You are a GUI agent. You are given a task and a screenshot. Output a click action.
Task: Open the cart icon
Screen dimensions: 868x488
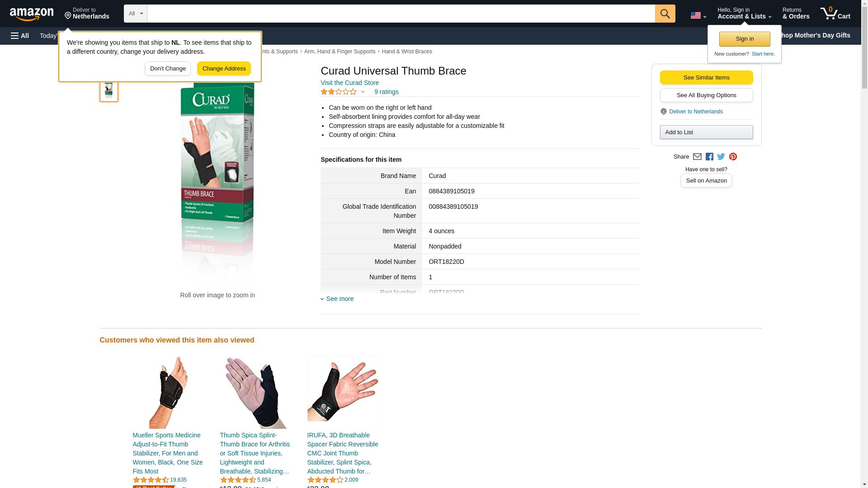(x=835, y=13)
